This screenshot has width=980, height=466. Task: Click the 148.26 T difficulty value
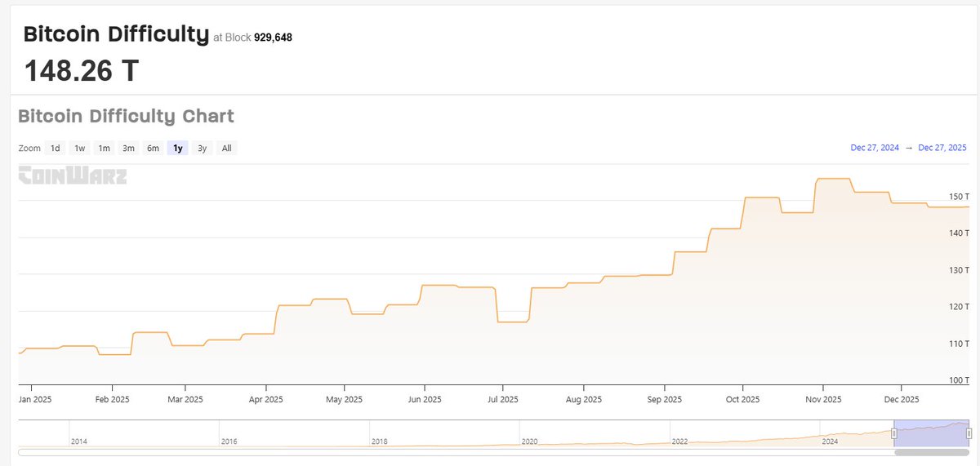click(x=82, y=71)
